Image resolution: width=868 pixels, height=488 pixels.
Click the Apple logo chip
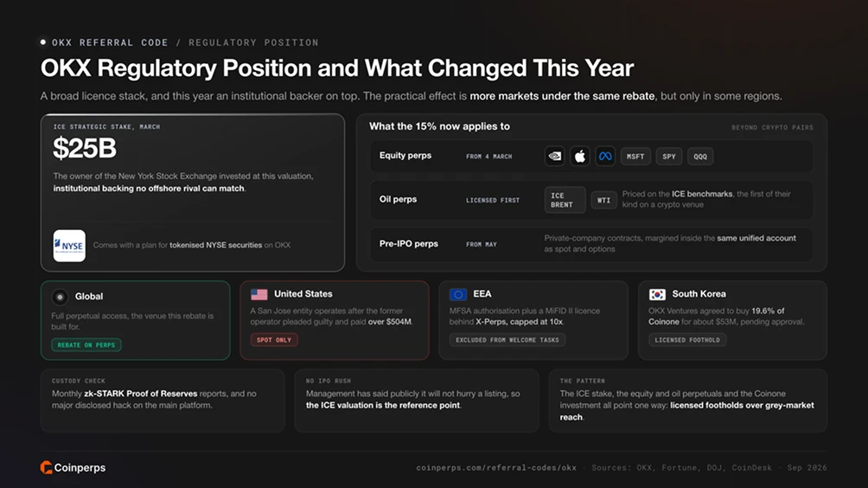click(x=579, y=157)
